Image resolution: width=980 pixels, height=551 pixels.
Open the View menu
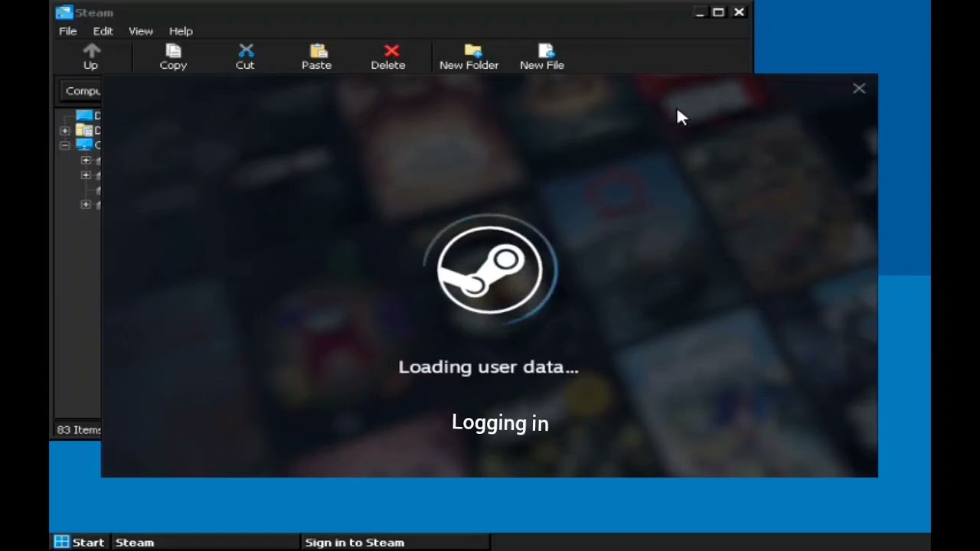point(141,31)
